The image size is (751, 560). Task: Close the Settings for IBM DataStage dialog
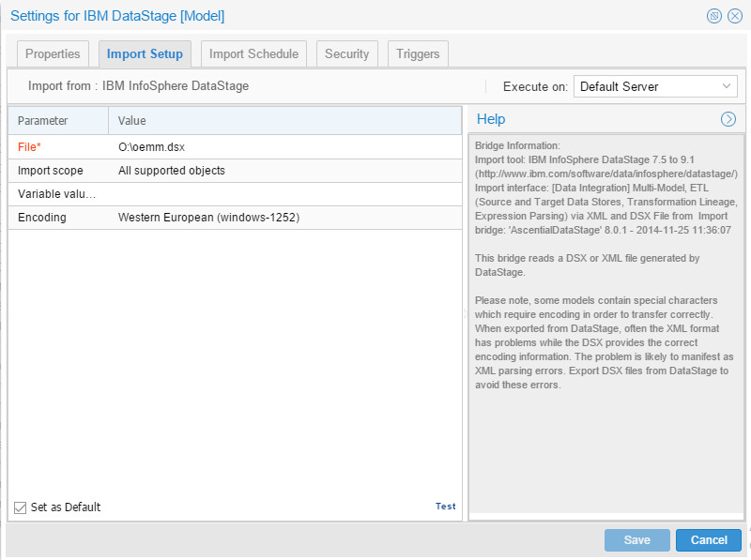(x=735, y=16)
